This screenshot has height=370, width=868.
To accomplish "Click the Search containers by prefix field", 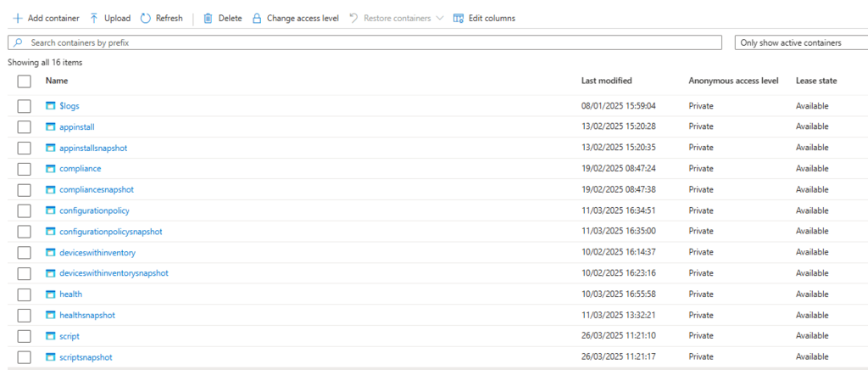I will pyautogui.click(x=364, y=42).
